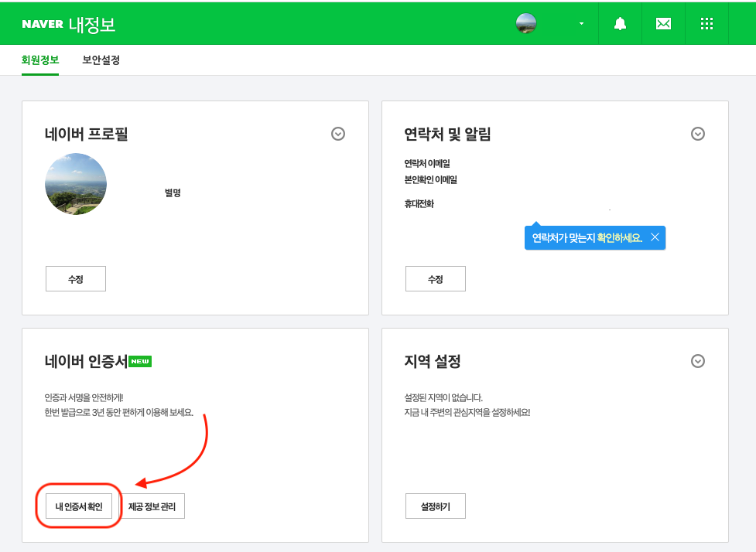Click the 제공 정보 관리 button
Screen dimensions: 756x552
pyautogui.click(x=152, y=506)
